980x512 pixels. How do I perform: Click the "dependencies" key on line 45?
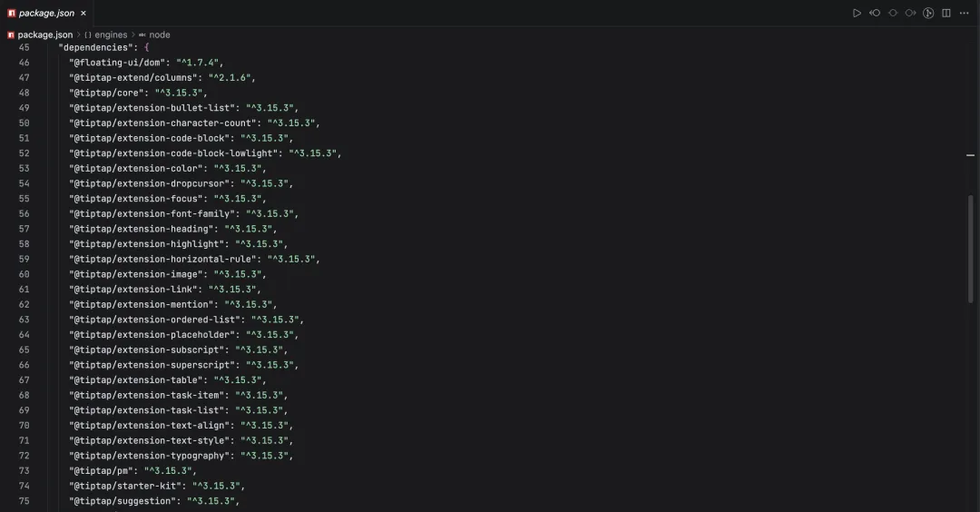click(x=95, y=47)
